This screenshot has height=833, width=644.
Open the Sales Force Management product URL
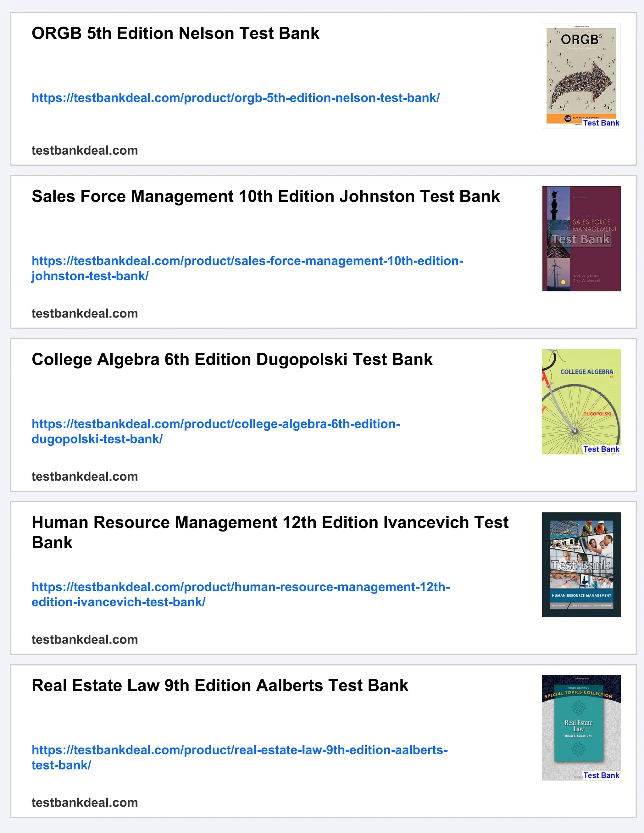point(247,268)
